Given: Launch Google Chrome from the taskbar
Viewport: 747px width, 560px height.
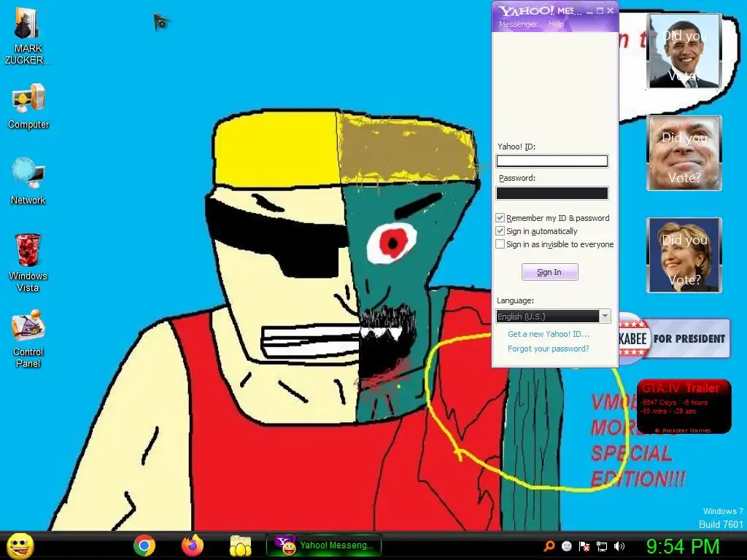Looking at the screenshot, I should pos(144,545).
